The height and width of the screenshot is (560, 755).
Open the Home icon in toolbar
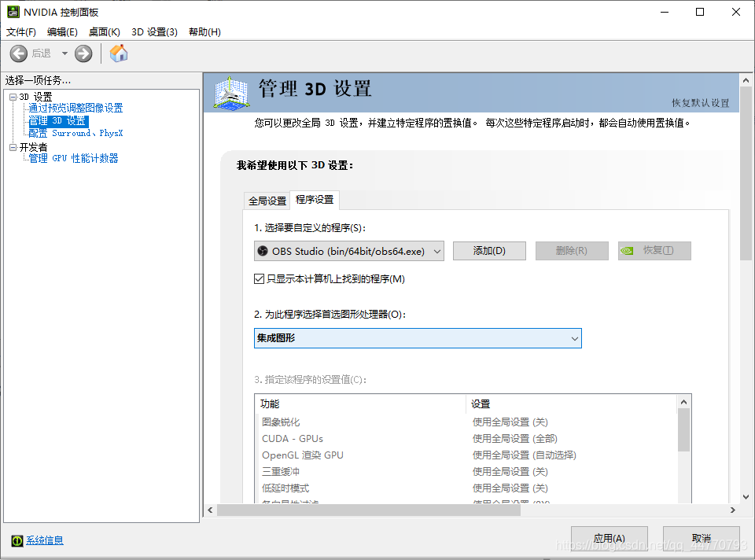[x=119, y=53]
